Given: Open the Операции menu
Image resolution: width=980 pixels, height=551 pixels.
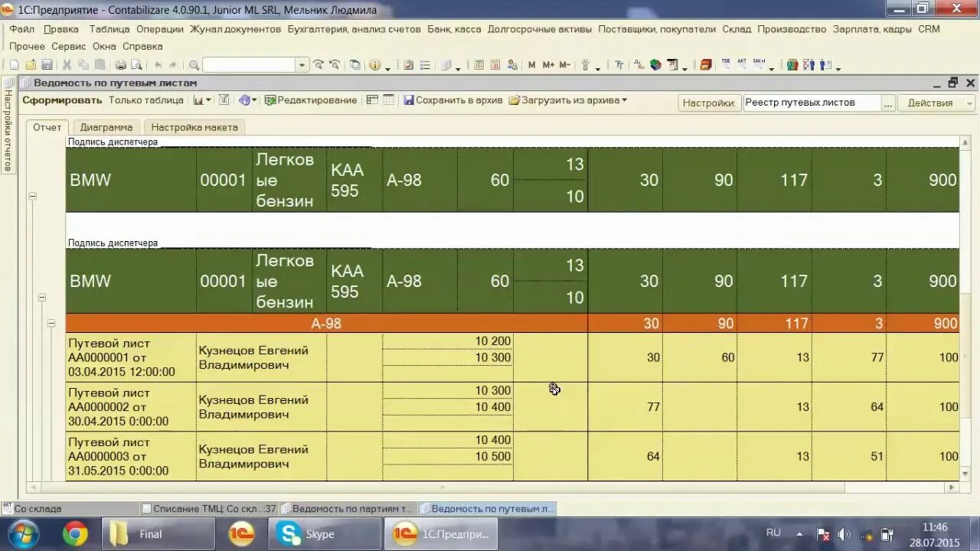Looking at the screenshot, I should [x=160, y=29].
